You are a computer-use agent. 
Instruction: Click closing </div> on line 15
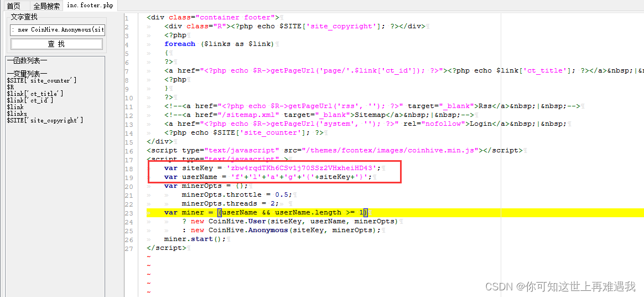pos(160,141)
